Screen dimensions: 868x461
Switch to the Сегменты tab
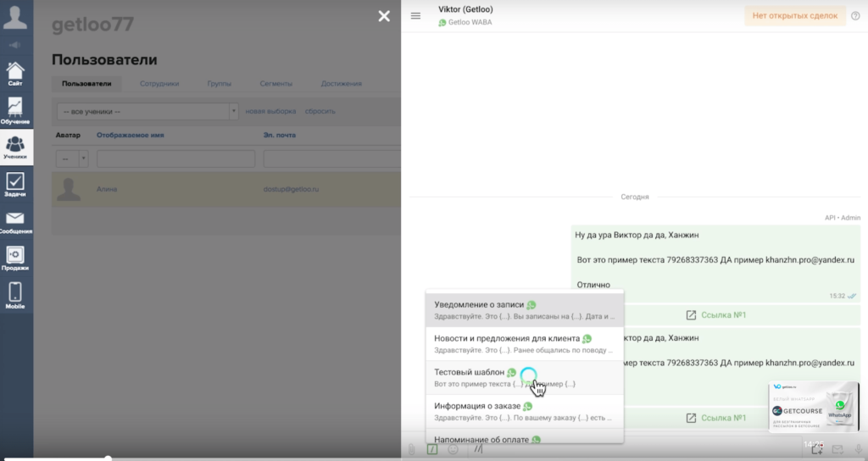pos(276,84)
